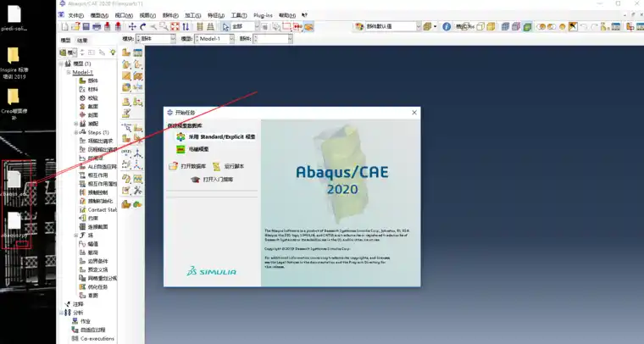
Task: Click the Create Part toolbox icon
Action: point(126,53)
